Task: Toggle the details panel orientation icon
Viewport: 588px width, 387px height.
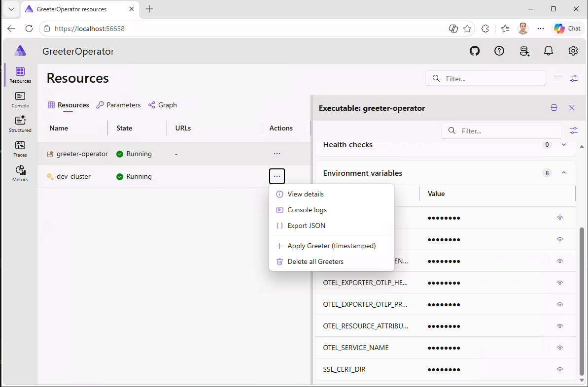Action: (554, 108)
